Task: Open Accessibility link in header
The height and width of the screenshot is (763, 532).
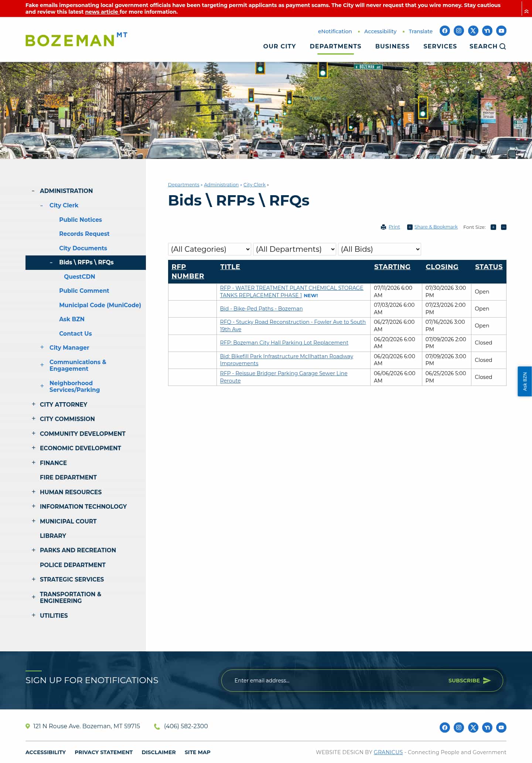Action: click(x=380, y=31)
